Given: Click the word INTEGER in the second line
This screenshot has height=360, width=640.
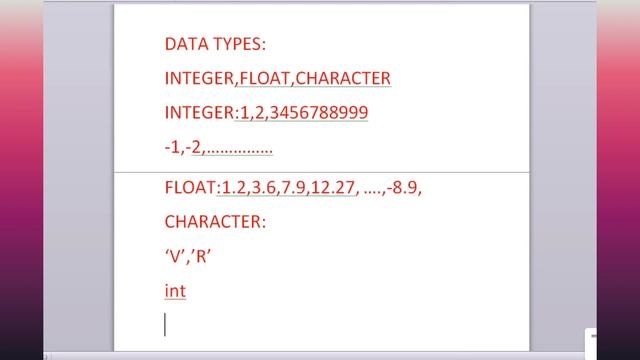Looking at the screenshot, I should pos(199,78).
